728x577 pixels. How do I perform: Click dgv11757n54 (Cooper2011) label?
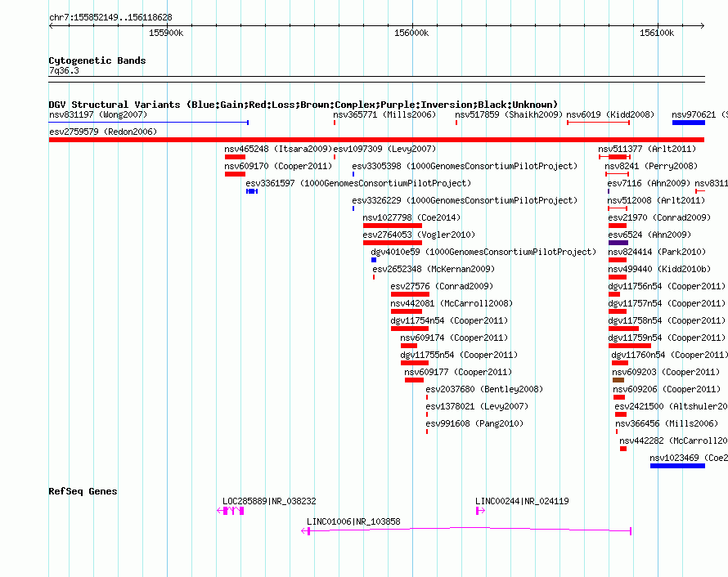click(x=667, y=303)
